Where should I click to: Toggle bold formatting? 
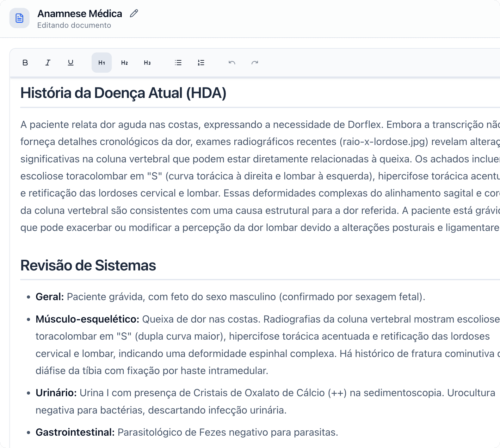(x=25, y=63)
